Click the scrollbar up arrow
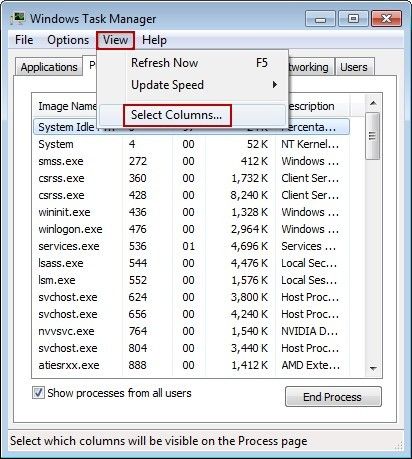 [x=373, y=103]
